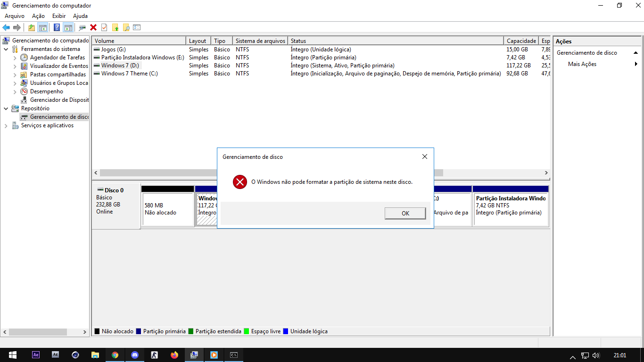Click bright green Espaço livre legend swatch

click(247, 331)
